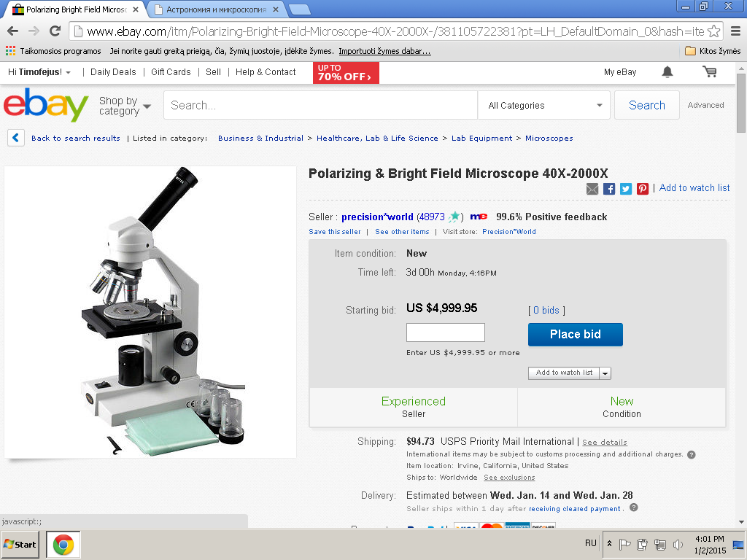Click the Action Center flag tray icon
747x560 pixels.
625,544
